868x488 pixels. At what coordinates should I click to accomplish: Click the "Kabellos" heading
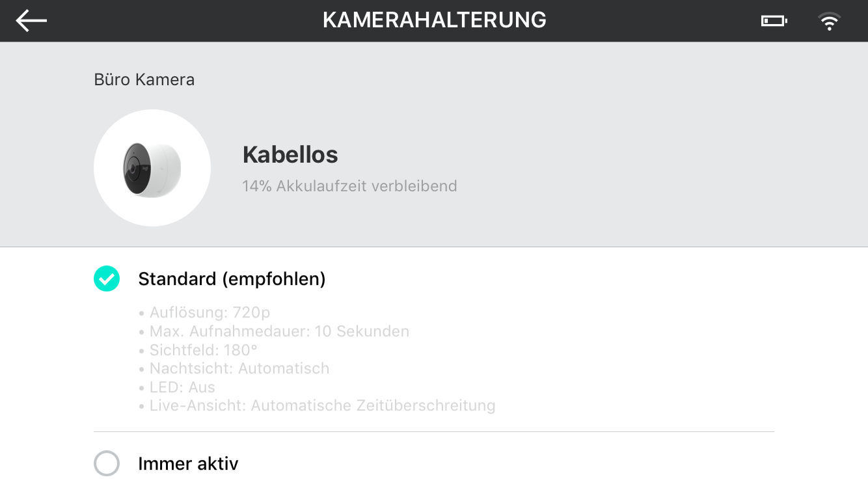tap(290, 155)
